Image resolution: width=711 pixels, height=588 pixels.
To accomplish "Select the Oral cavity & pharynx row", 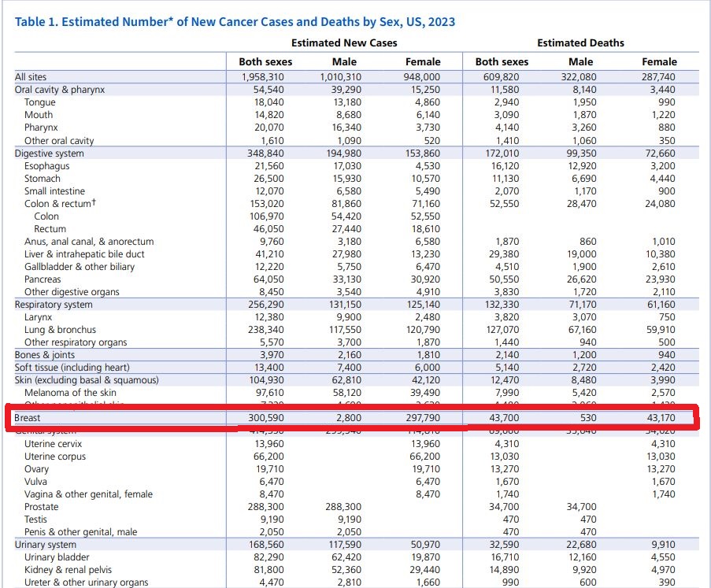I will [x=60, y=90].
